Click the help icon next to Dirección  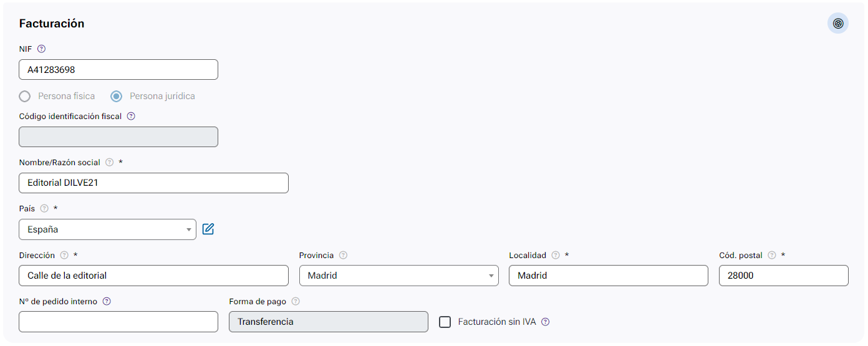[x=64, y=255]
